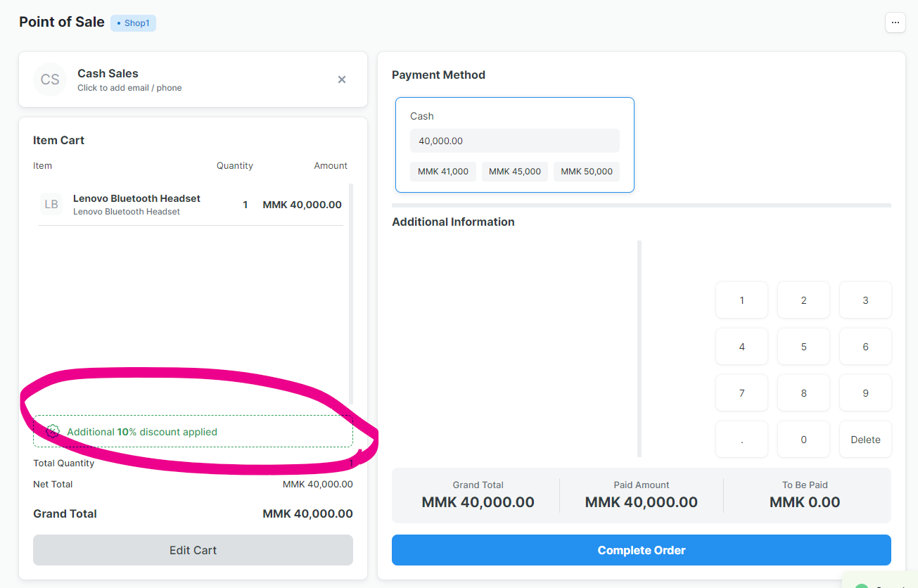Click the discount tag icon in the cart

[x=53, y=431]
